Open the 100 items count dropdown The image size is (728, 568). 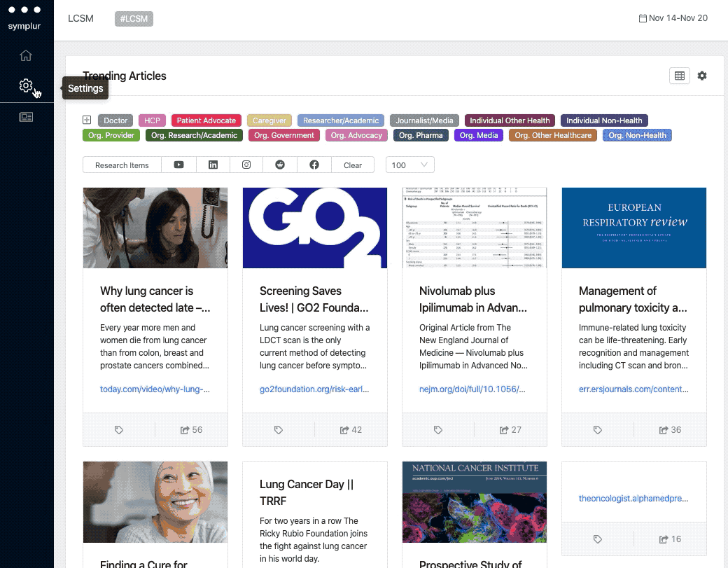(410, 165)
